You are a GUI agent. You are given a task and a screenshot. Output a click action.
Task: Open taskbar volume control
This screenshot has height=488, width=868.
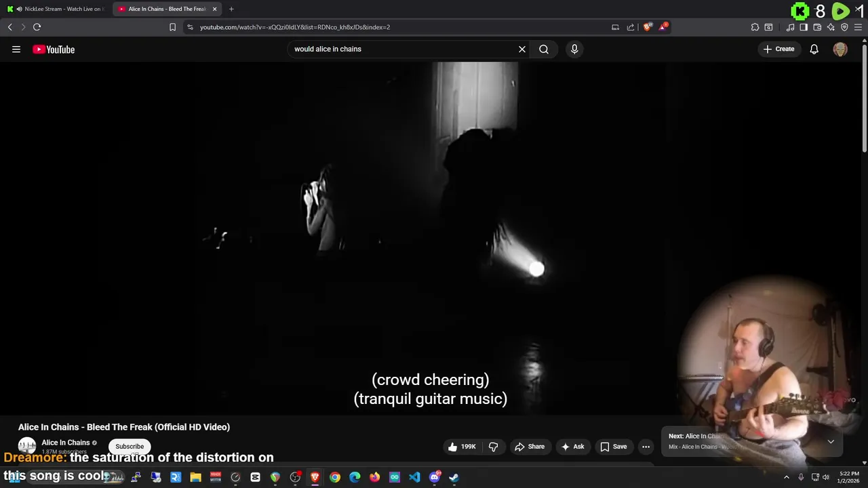826,477
